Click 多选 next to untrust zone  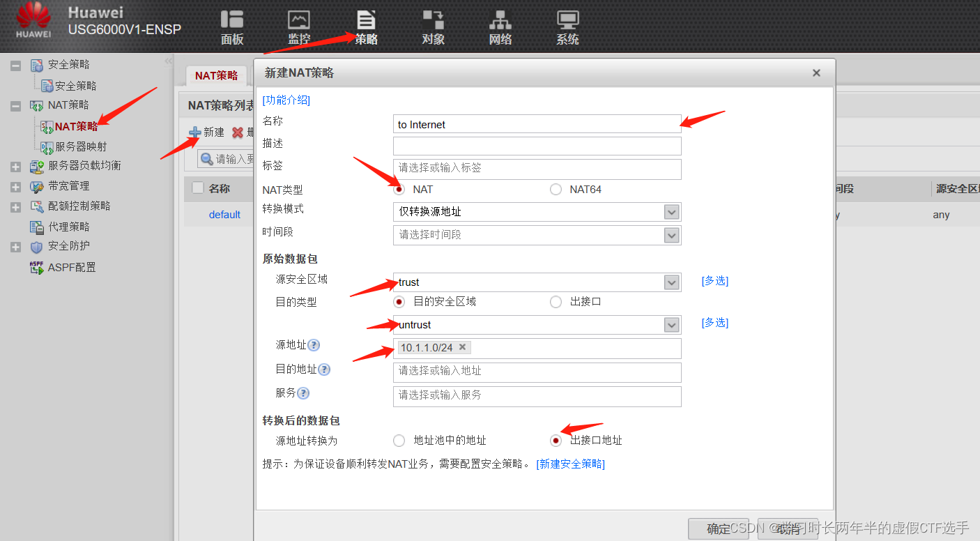(714, 323)
